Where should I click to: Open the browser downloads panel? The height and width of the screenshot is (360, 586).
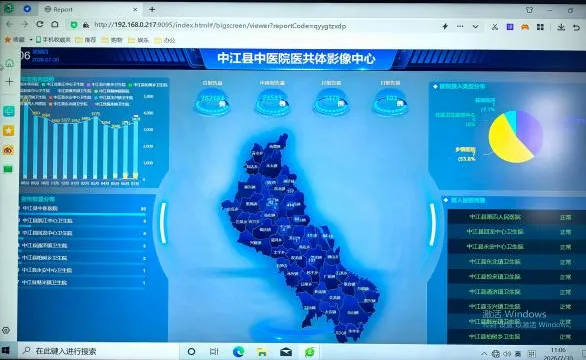pyautogui.click(x=561, y=27)
